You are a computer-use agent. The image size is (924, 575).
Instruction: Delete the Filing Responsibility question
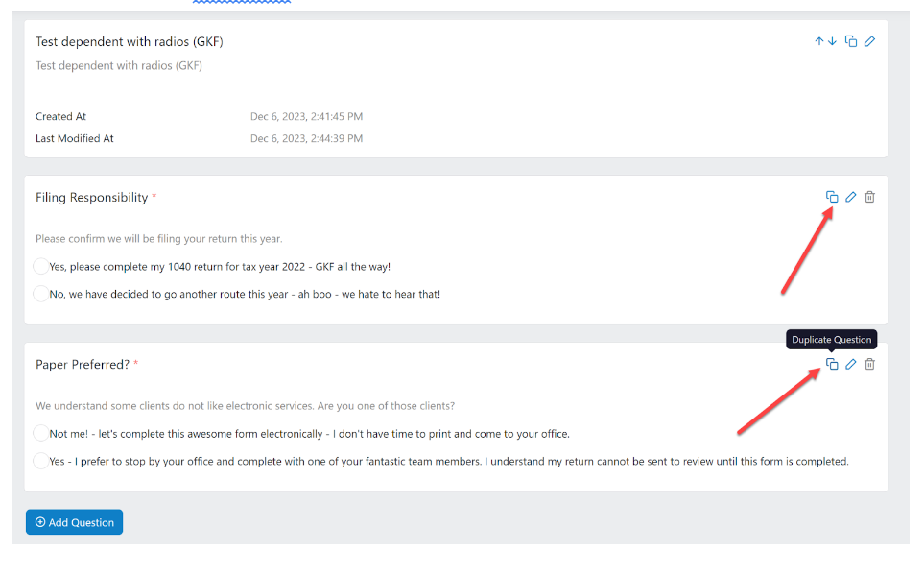(x=870, y=198)
